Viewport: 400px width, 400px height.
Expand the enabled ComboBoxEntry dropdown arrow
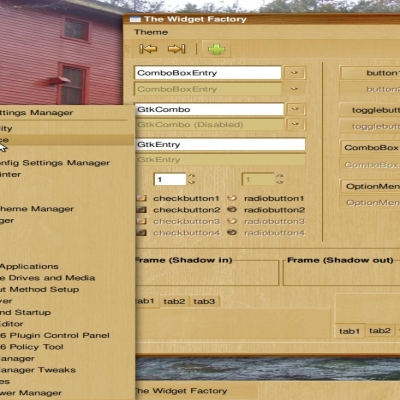tap(294, 72)
